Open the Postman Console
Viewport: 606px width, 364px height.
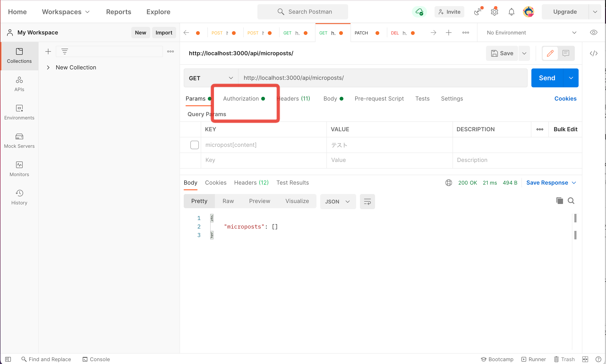96,359
